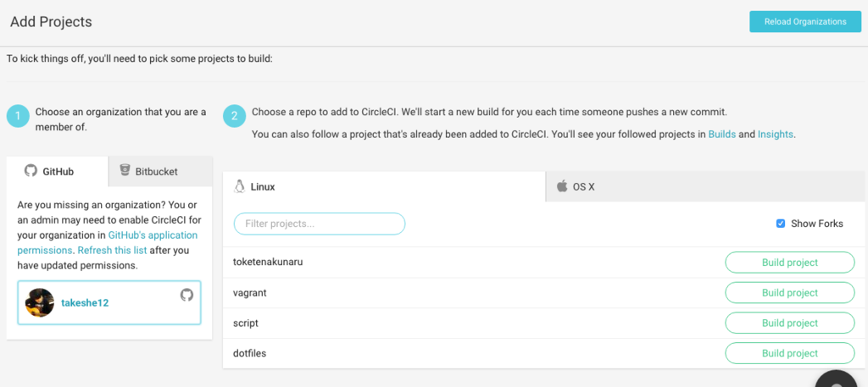Screen dimensions: 868x387
Task: Build project for the script repo
Action: tap(789, 323)
